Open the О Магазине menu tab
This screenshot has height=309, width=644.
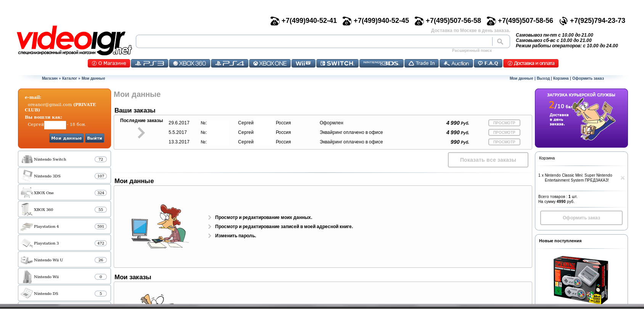click(109, 63)
